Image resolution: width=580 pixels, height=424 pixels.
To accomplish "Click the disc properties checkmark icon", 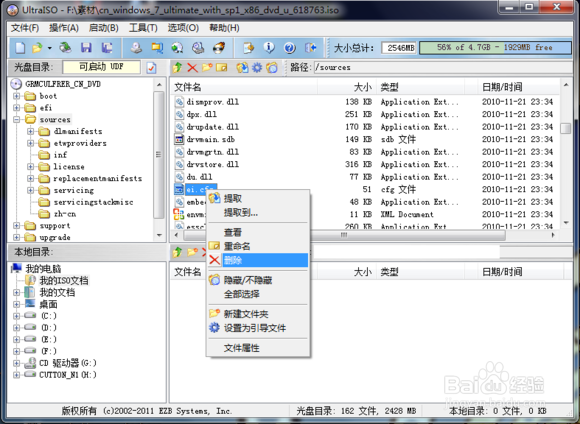I will (151, 68).
